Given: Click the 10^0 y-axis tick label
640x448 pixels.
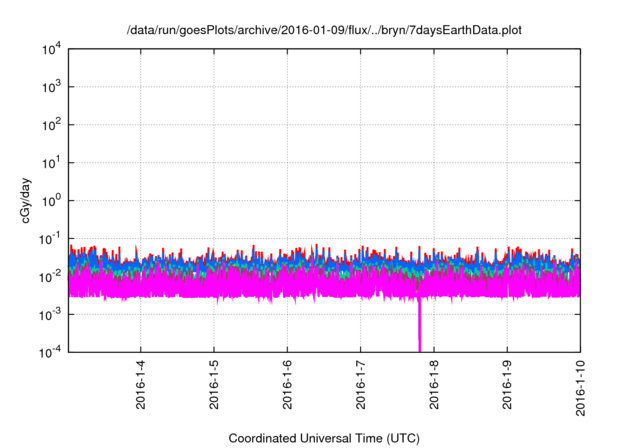Looking at the screenshot, I should [52, 201].
